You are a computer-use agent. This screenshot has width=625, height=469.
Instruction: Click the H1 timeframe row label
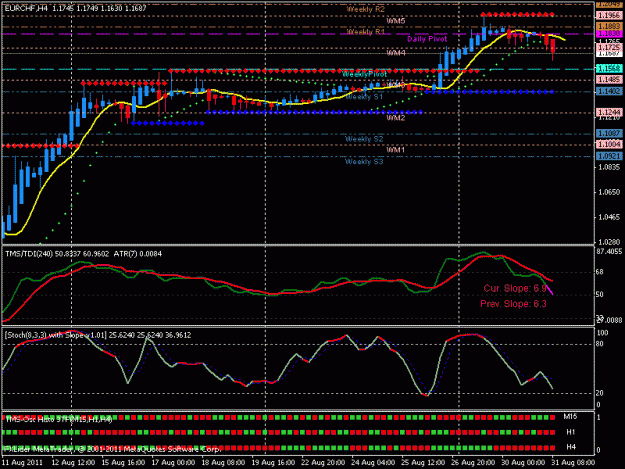click(x=571, y=432)
